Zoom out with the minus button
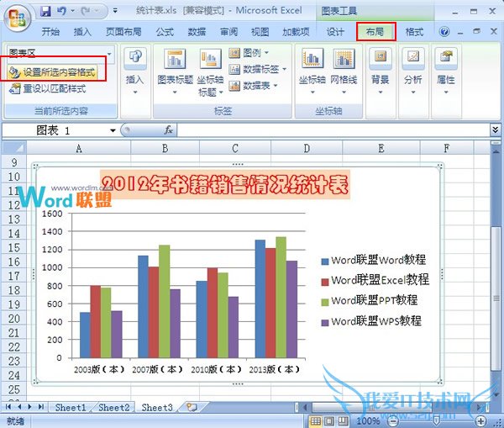The width and height of the screenshot is (504, 428). coord(393,421)
